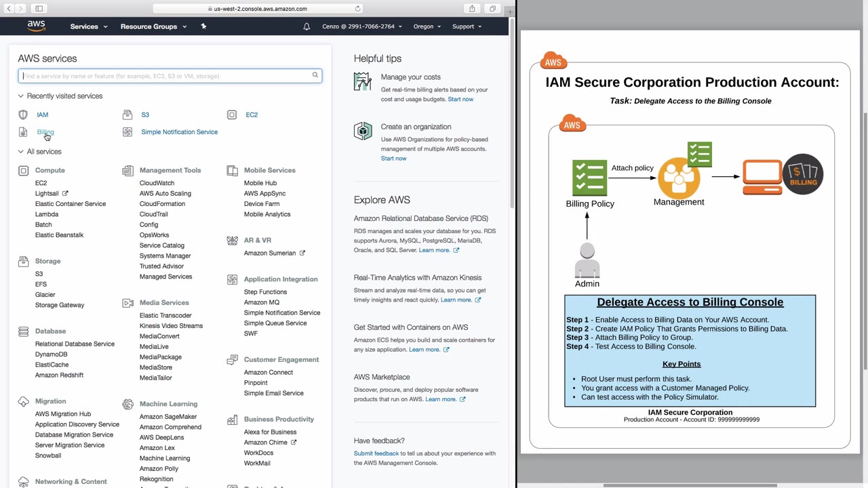Open CloudFormation under Management Tools

[x=162, y=204]
